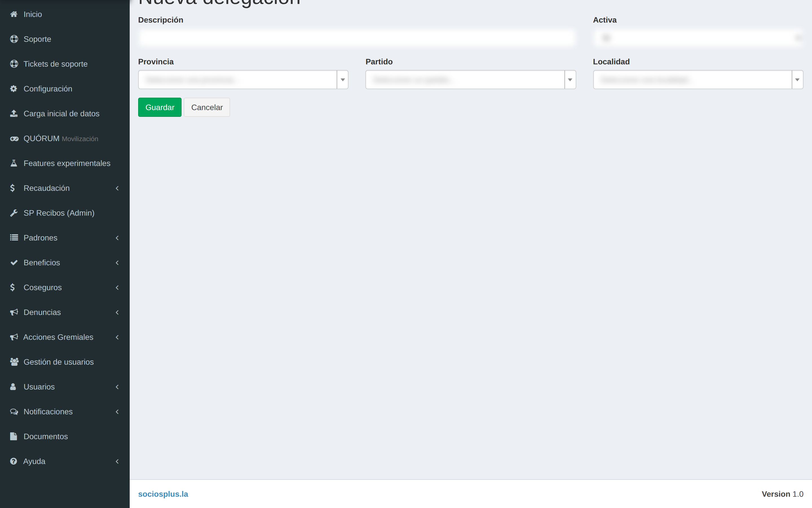The image size is (812, 508).
Task: Click the Ayuda question mark icon
Action: [14, 461]
